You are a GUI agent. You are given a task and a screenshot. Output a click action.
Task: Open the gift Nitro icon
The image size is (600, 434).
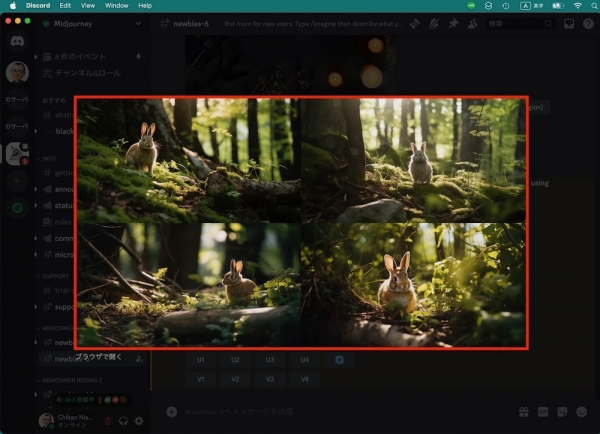click(524, 412)
